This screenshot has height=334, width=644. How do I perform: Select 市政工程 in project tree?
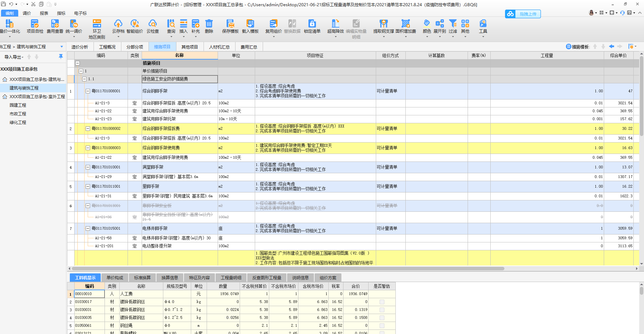(18, 114)
